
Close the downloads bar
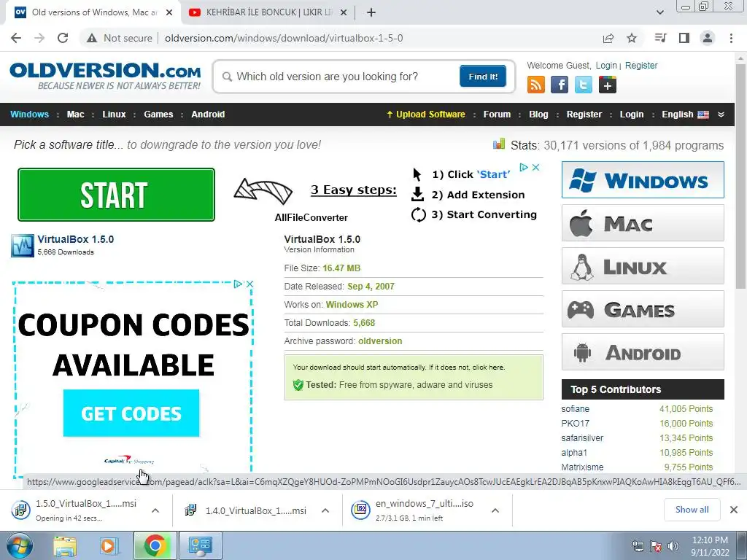point(734,510)
